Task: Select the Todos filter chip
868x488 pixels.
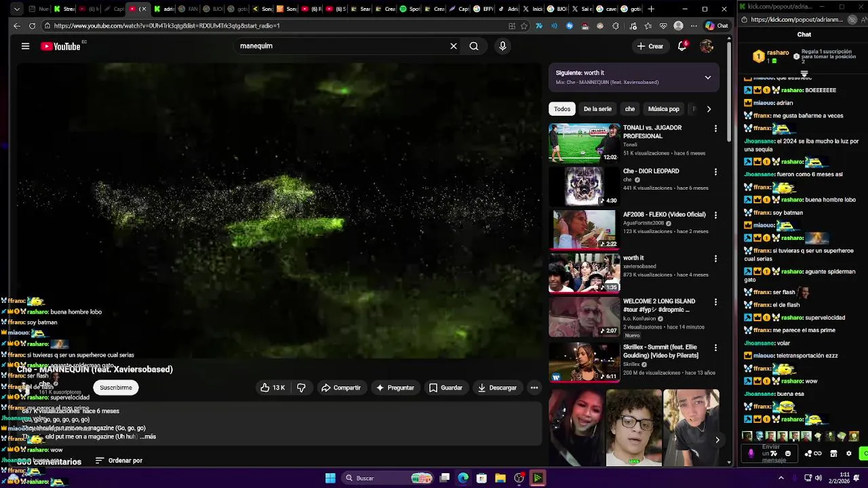Action: [562, 109]
